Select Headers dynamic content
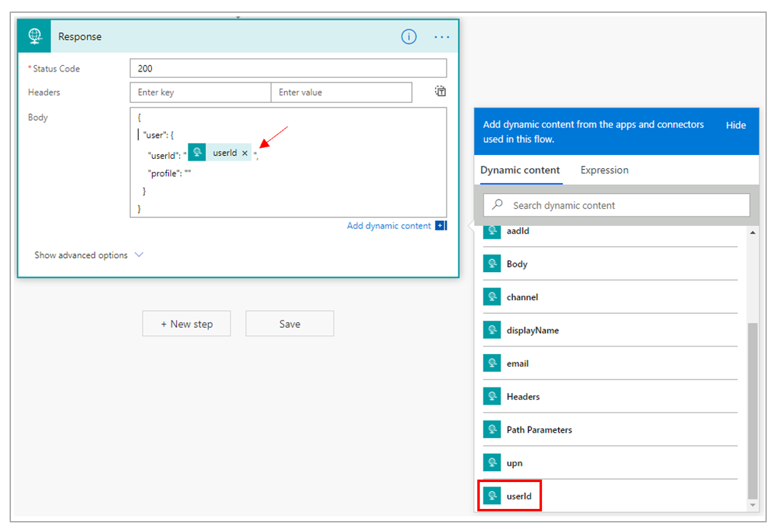The width and height of the screenshot is (777, 532). tap(523, 397)
